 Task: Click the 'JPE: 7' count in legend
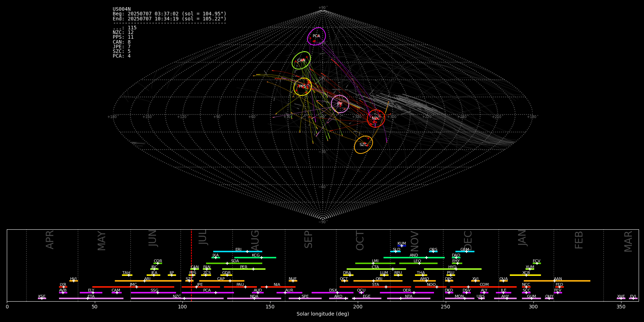coord(122,47)
